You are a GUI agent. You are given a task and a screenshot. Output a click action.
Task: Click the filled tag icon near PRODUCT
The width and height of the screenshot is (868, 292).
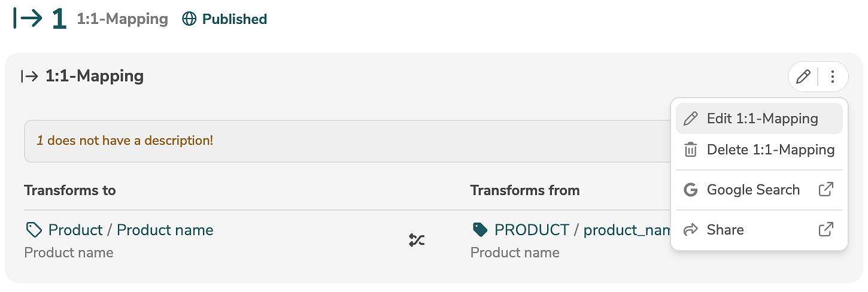point(479,230)
